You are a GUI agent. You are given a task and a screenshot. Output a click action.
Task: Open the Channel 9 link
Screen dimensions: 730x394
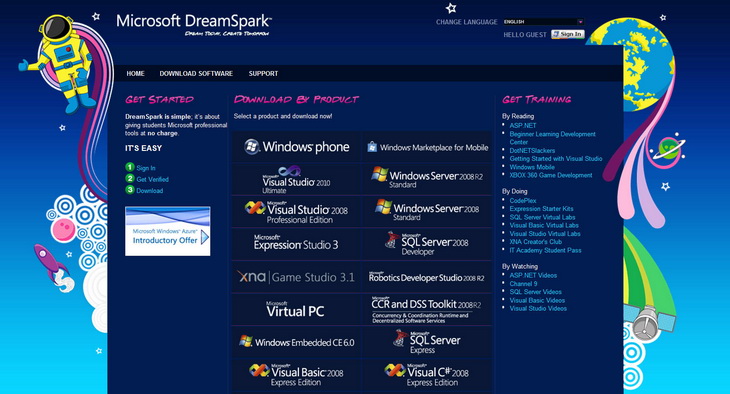(x=523, y=284)
